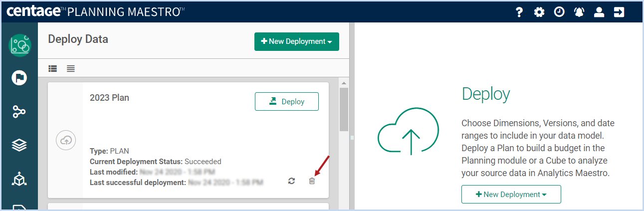Click the scrollbar up arrow
Image resolution: width=644 pixels, height=211 pixels.
(x=344, y=82)
